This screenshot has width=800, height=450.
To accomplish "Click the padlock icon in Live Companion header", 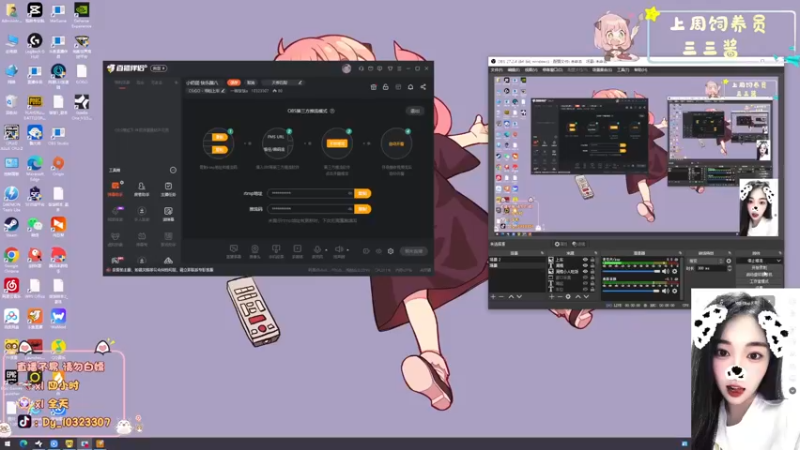I will 386,87.
